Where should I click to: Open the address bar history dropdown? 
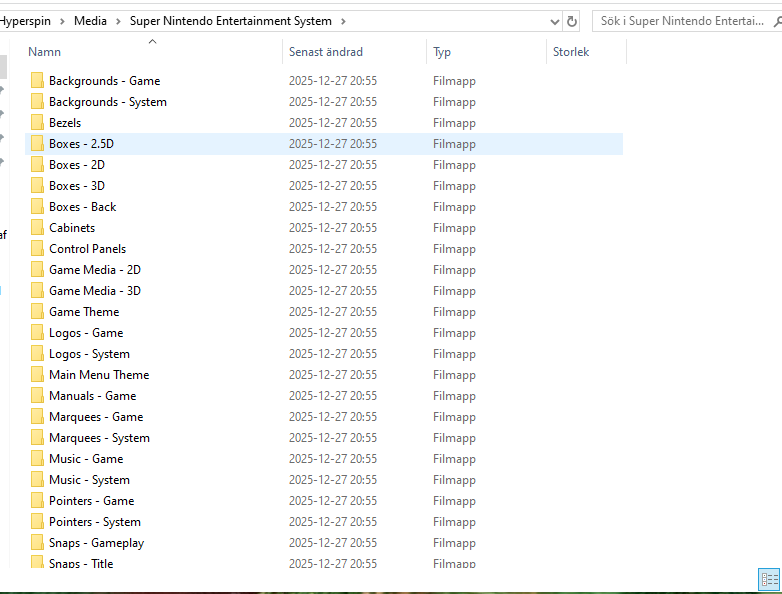pyautogui.click(x=554, y=21)
